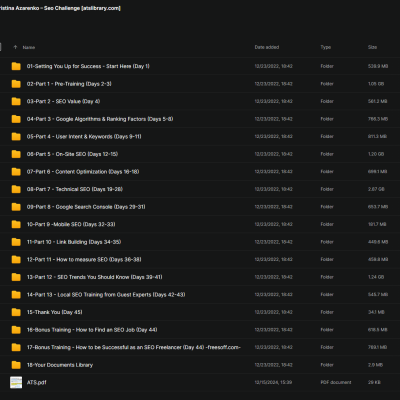Click folder icon for 12-Part 11 How to measure SEO

pyautogui.click(x=16, y=259)
